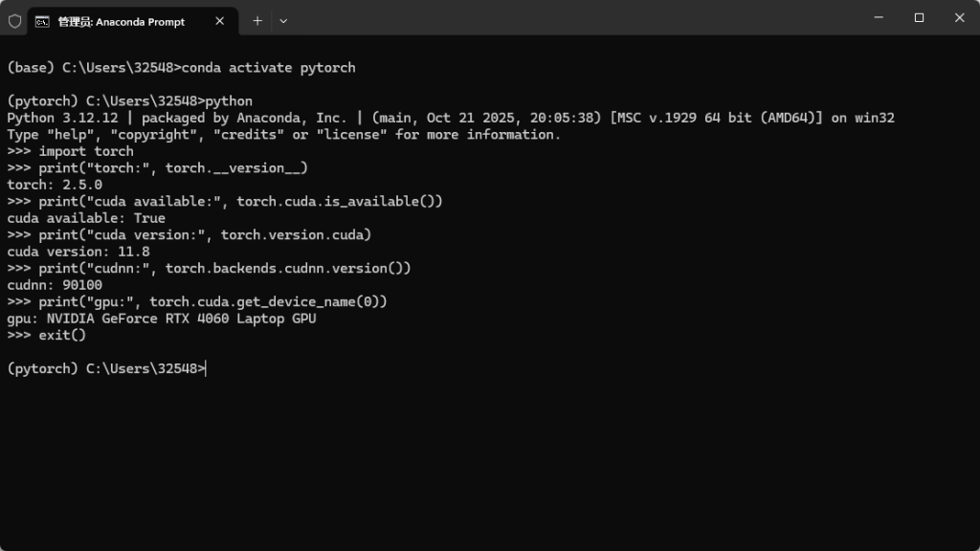Expand the new tab profile dropdown

click(x=283, y=20)
